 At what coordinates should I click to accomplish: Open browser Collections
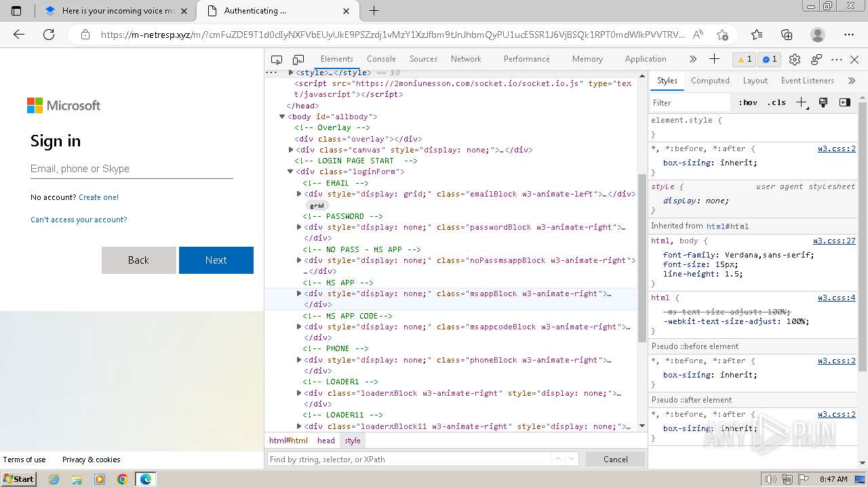coord(787,35)
